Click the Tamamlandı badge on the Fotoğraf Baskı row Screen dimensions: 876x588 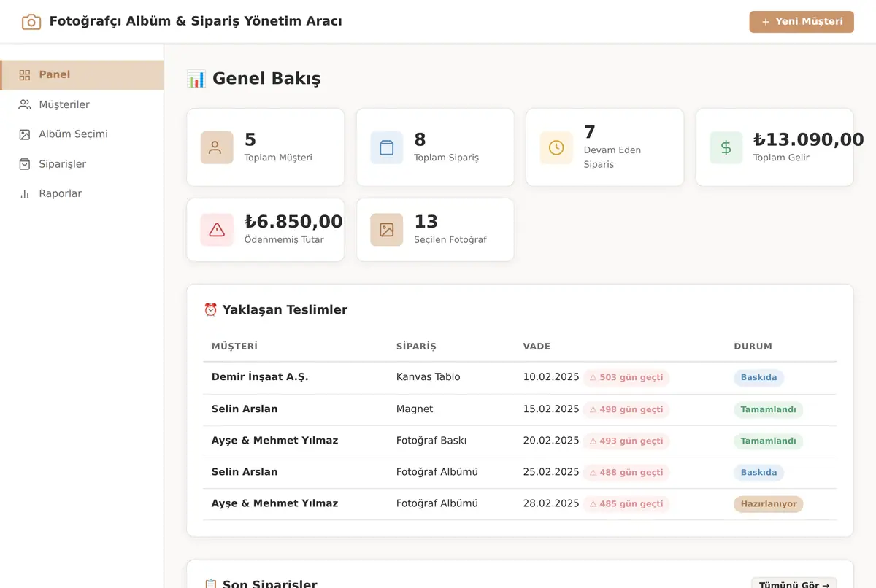click(768, 441)
